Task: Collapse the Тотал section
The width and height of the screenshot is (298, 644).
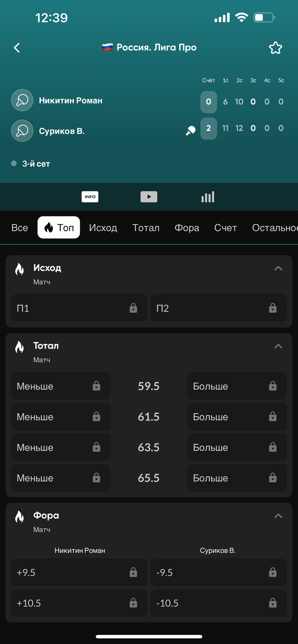Action: (278, 346)
